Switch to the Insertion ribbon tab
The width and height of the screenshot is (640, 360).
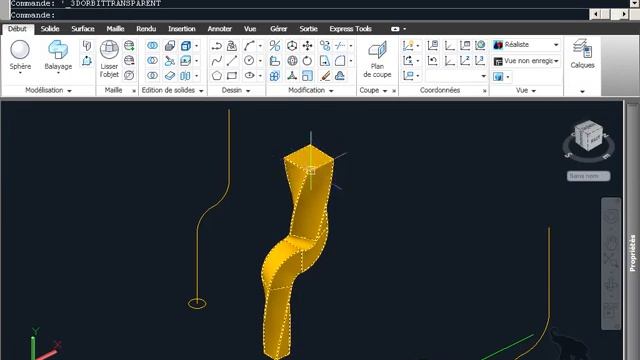[182, 29]
